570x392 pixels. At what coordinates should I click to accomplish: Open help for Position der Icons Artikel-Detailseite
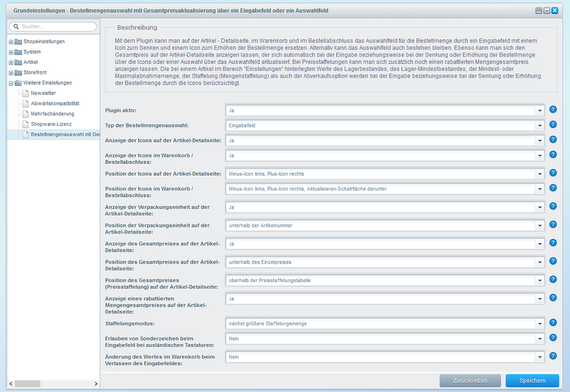click(553, 173)
